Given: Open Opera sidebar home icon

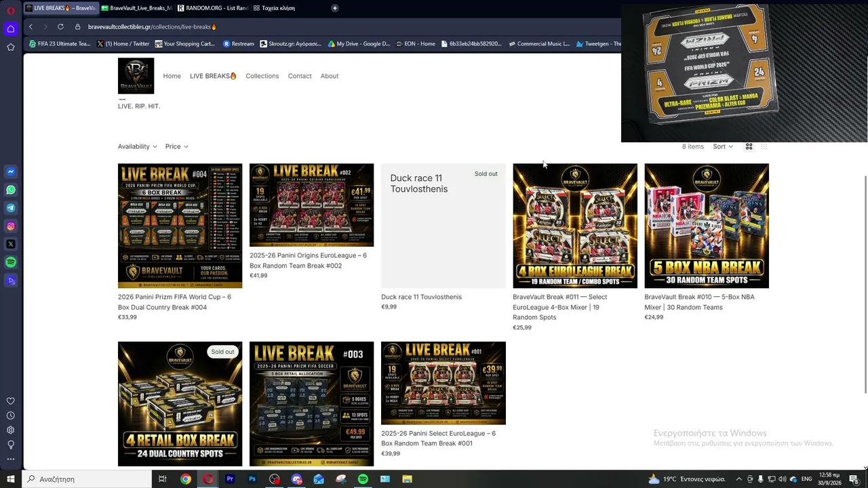Looking at the screenshot, I should coord(11,28).
